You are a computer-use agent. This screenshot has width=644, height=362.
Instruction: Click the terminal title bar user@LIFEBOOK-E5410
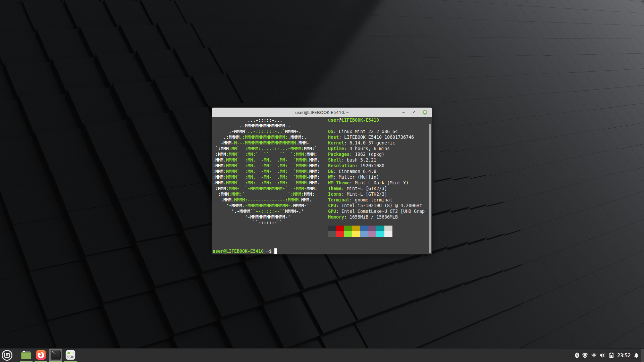click(x=321, y=112)
